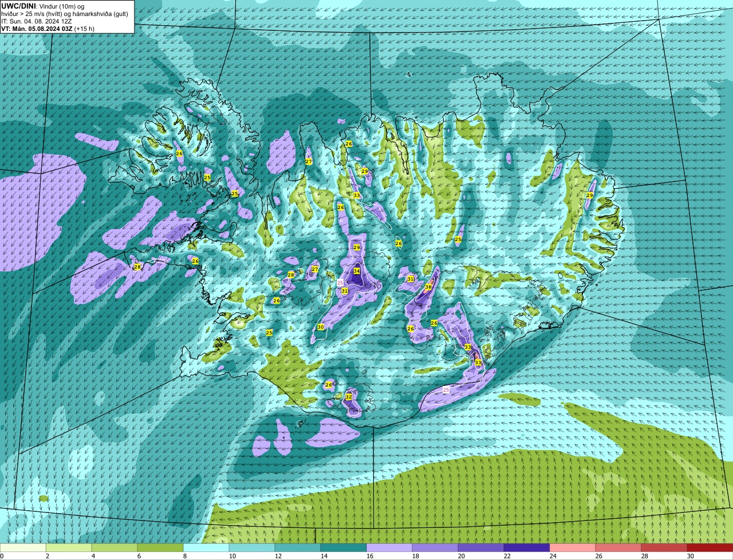This screenshot has width=733, height=560.
Task: Click the legend tick label '30'
Action: pos(691,556)
